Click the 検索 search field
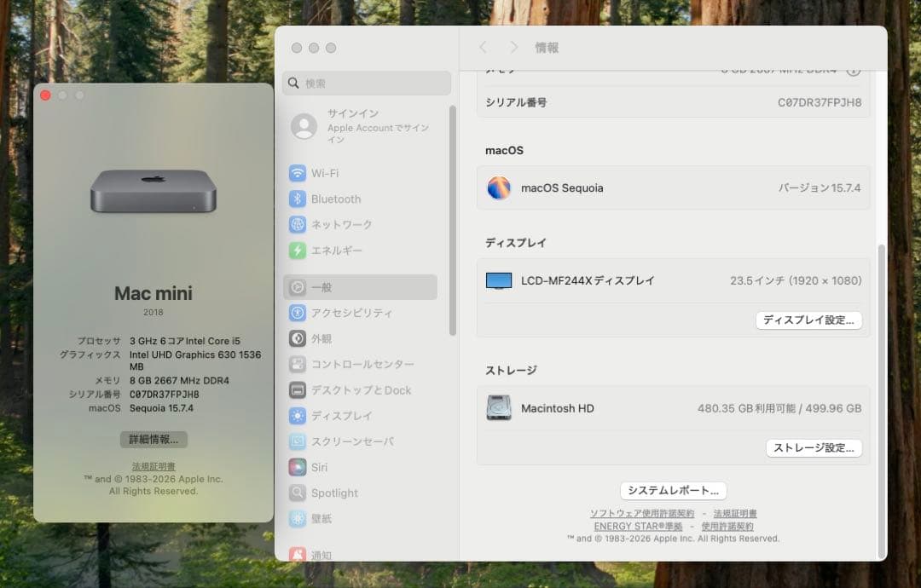The height and width of the screenshot is (588, 921). (x=367, y=84)
